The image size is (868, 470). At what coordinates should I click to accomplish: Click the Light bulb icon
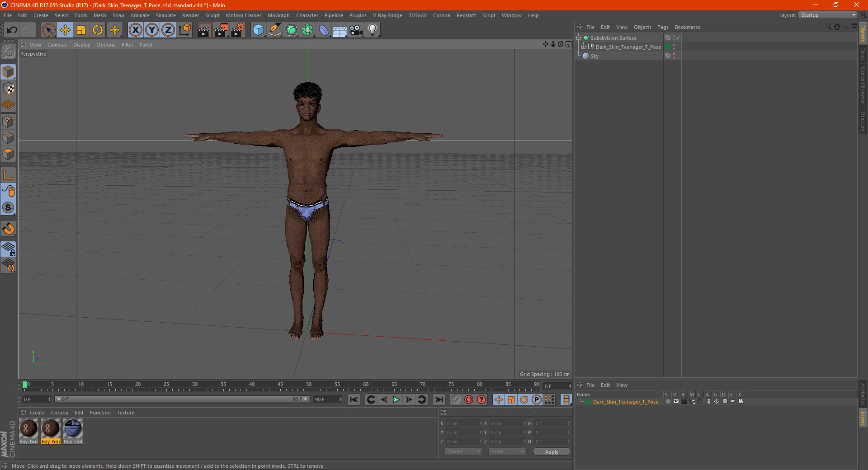pyautogui.click(x=373, y=30)
